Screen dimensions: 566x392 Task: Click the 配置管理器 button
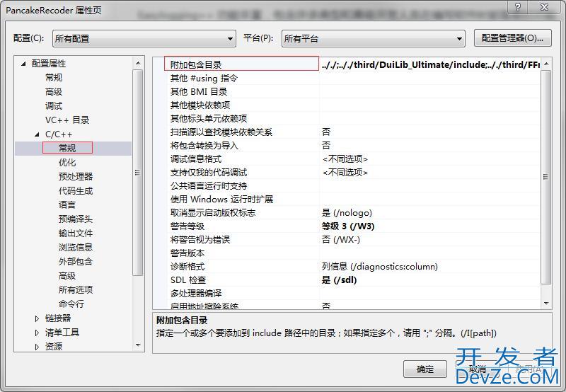[x=512, y=38]
